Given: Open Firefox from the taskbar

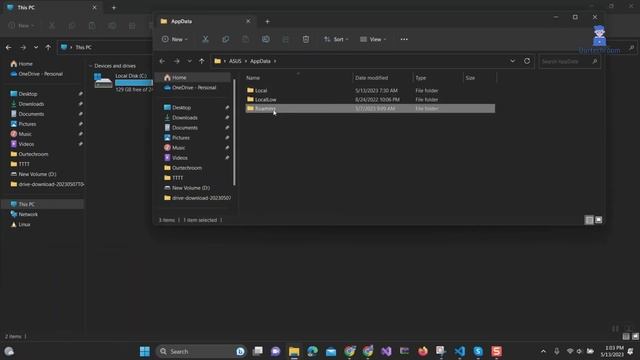Looking at the screenshot, I should pos(423,351).
